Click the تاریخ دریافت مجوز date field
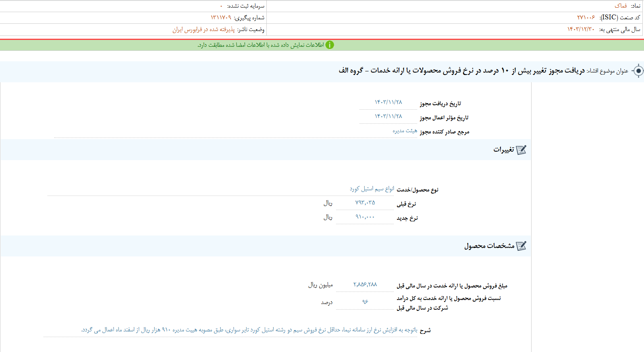The height and width of the screenshot is (352, 644). (388, 102)
